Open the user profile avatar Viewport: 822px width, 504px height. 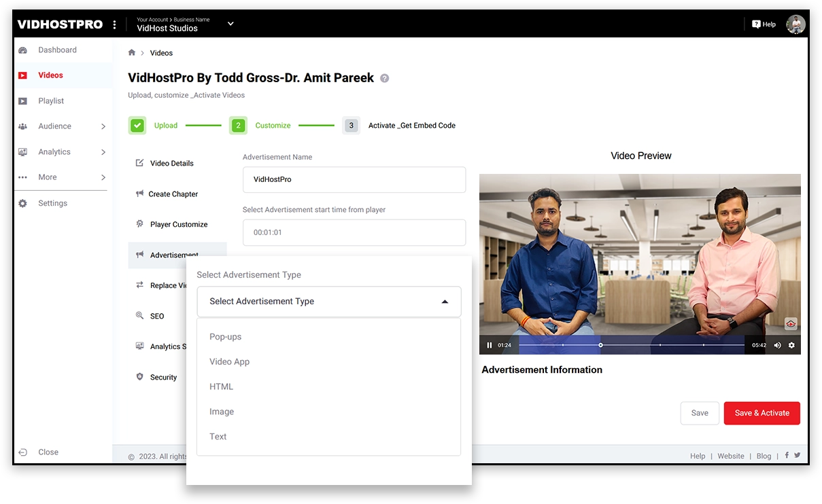(795, 24)
